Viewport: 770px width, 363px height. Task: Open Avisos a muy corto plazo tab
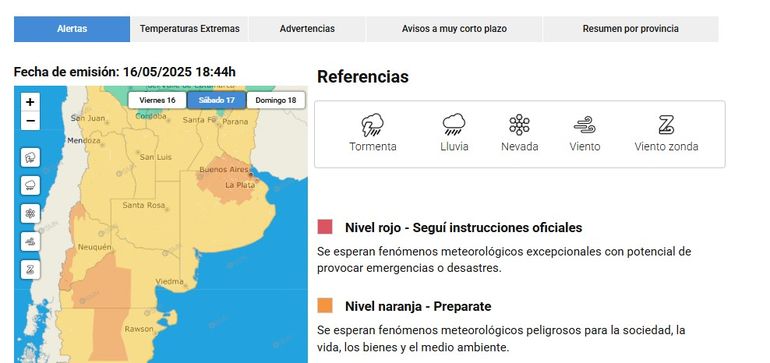(454, 29)
